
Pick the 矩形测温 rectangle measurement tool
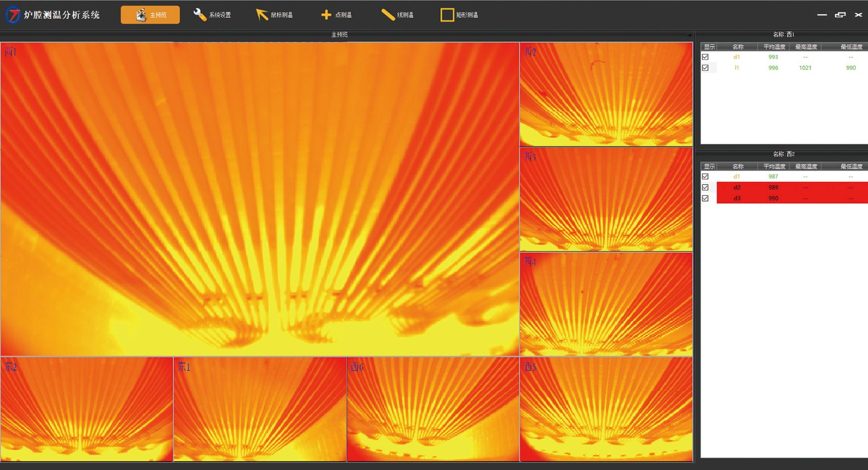pyautogui.click(x=460, y=15)
